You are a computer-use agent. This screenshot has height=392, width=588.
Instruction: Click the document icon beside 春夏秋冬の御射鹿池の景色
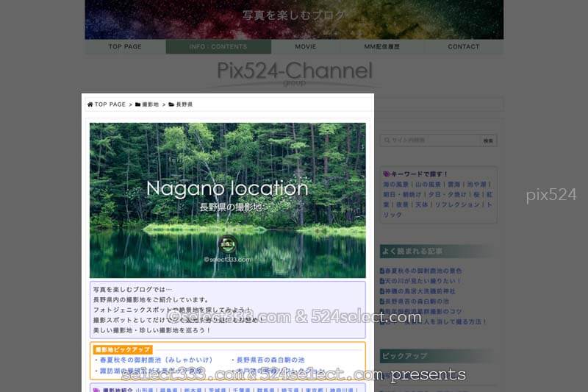[382, 271]
